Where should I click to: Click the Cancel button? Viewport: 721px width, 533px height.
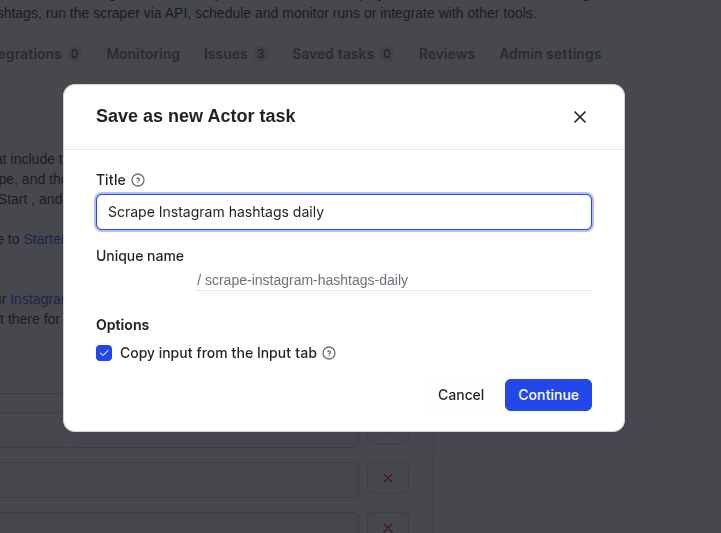coord(461,395)
